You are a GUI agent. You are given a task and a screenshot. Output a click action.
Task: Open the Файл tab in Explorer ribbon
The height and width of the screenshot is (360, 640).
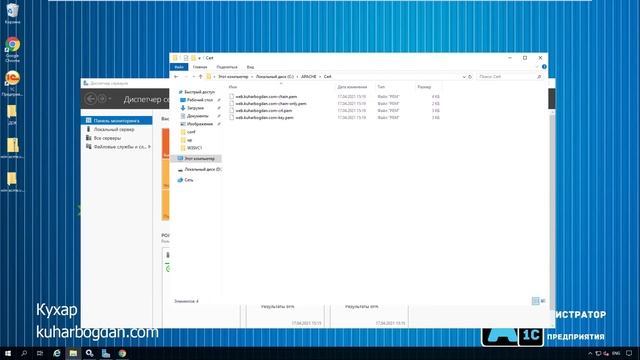click(179, 67)
